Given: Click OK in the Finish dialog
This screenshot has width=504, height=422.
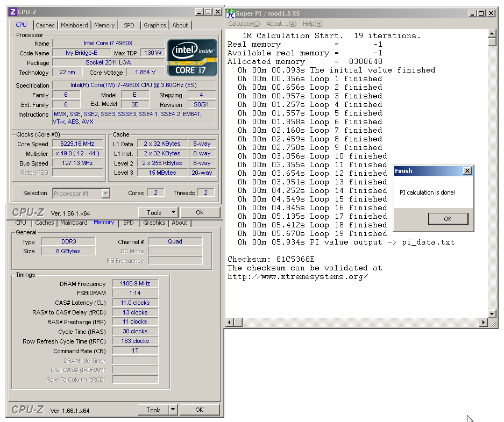Looking at the screenshot, I should 448,219.
